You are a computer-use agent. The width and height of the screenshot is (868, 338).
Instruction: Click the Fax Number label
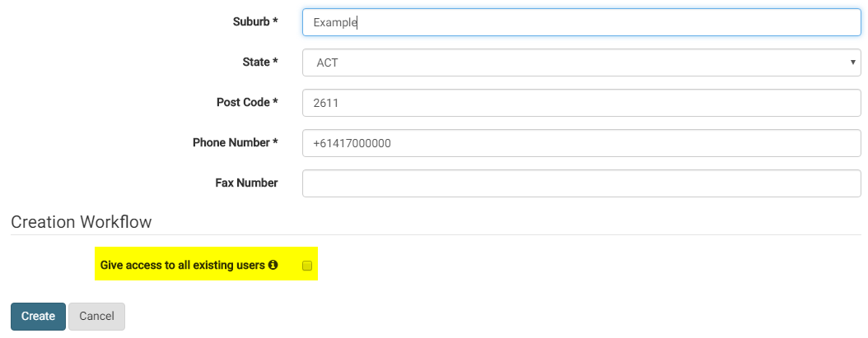[246, 183]
